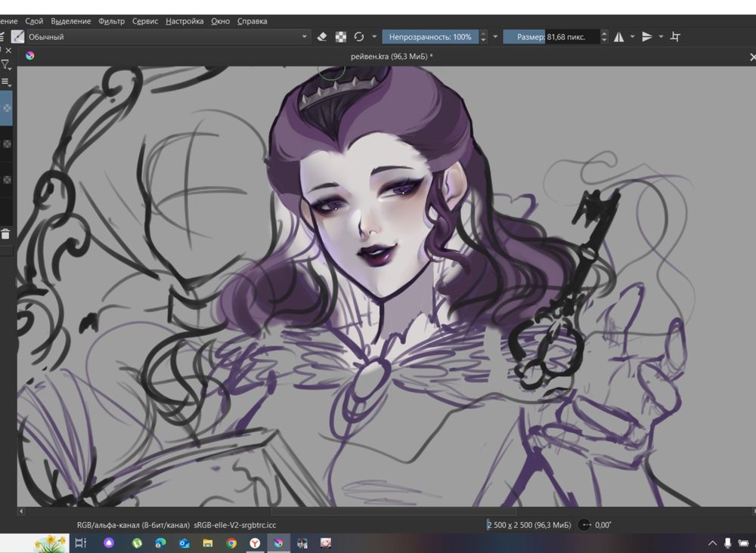Toggle alpha lock on highlighted layer
Screen dimensions: 756x553
[x=7, y=108]
